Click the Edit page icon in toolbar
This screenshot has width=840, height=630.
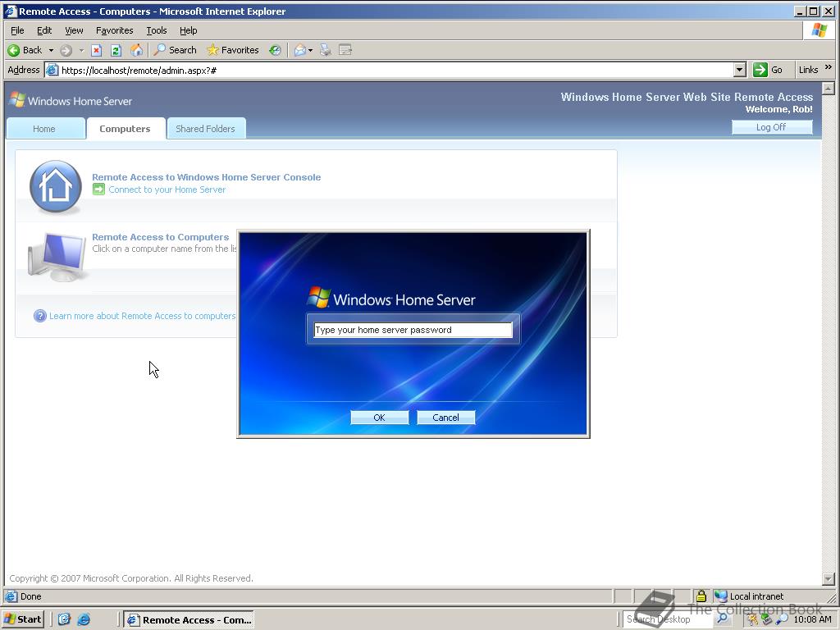345,50
